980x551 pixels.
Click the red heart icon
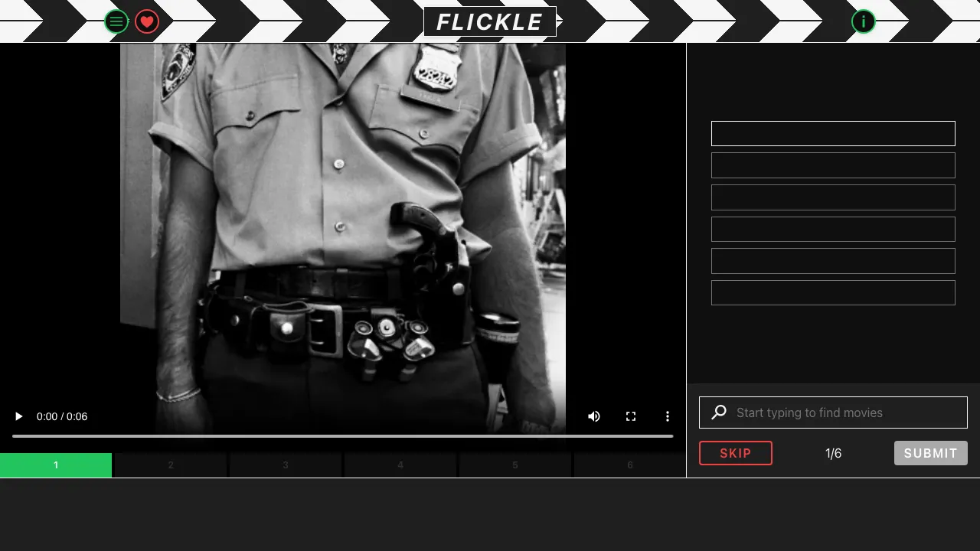click(x=147, y=21)
